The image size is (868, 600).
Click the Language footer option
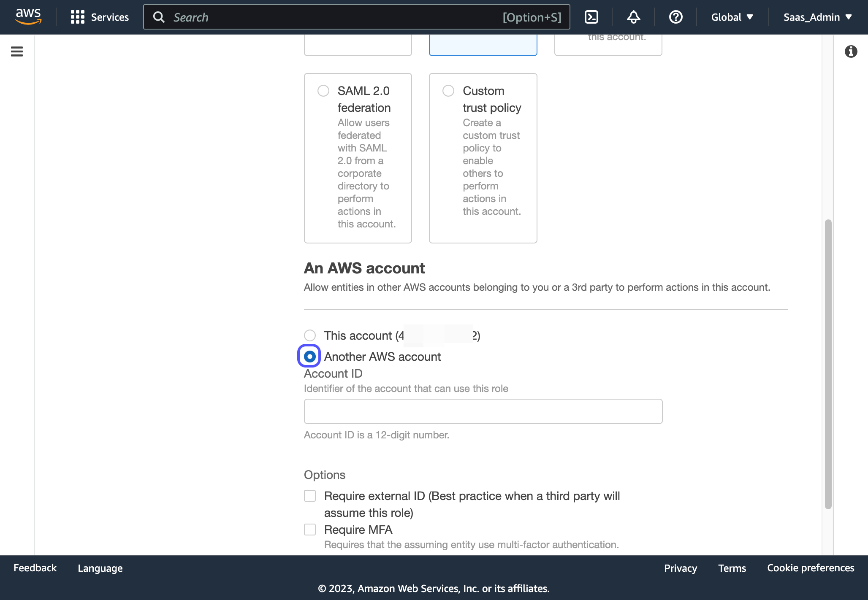pyautogui.click(x=100, y=568)
